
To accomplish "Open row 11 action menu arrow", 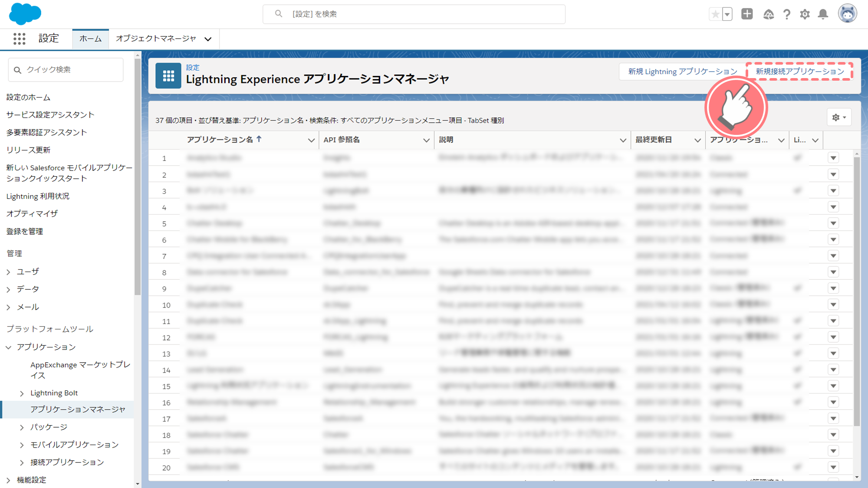I will pos(833,321).
